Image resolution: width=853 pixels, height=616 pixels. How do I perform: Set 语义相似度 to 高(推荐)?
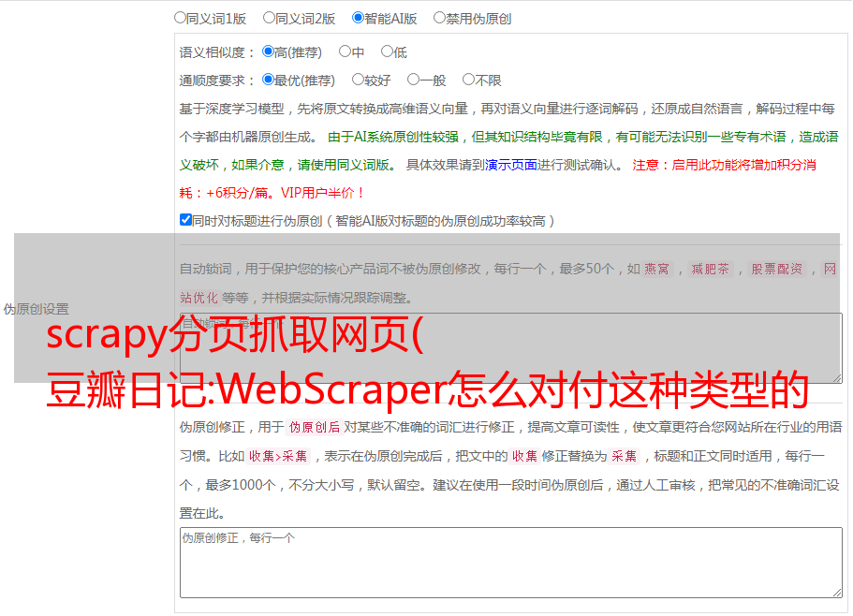[268, 51]
